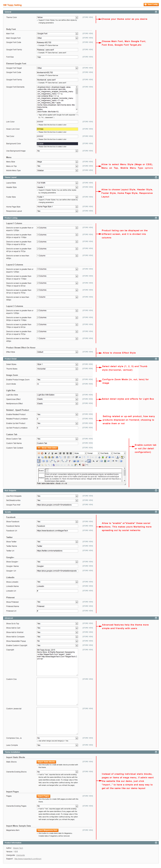The image size is (161, 868).
Task: Click the Italic icon in the editor toolbar
Action: click(x=49, y=453)
